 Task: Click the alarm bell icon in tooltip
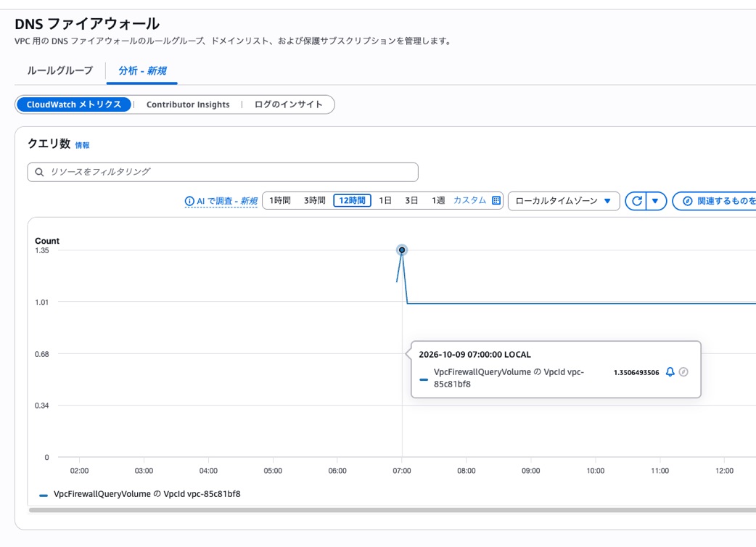(x=670, y=371)
